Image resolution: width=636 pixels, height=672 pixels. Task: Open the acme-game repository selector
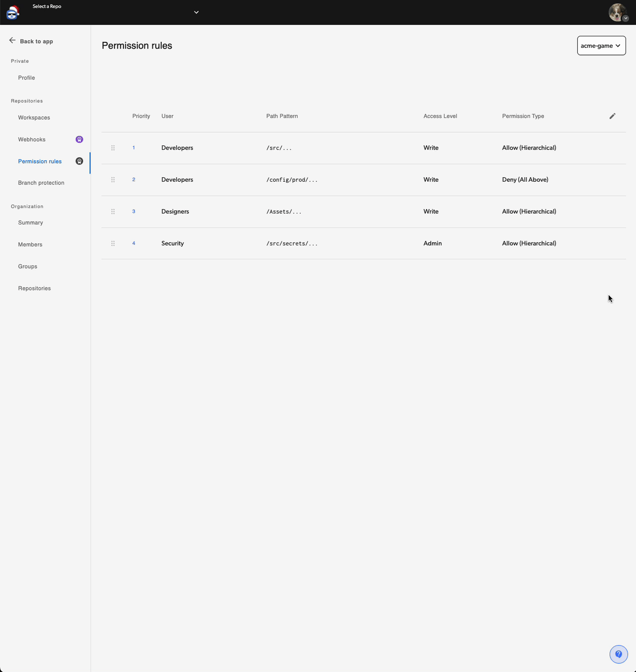coord(601,45)
